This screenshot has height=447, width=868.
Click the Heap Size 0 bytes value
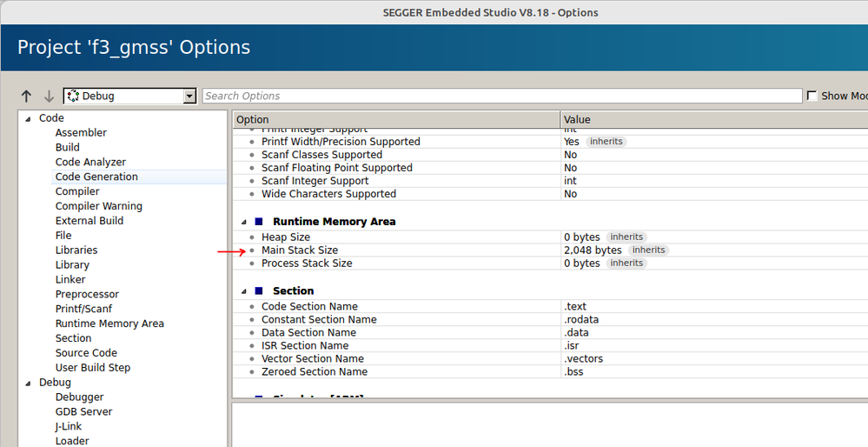[582, 237]
